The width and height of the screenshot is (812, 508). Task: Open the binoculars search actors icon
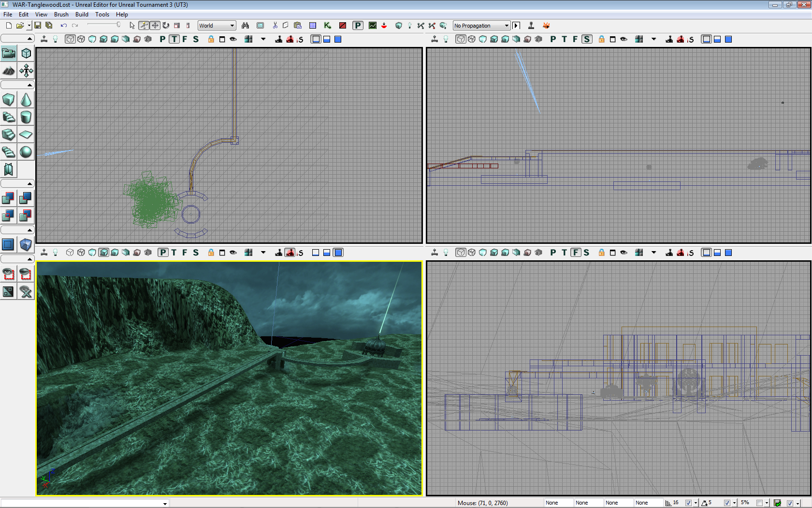[x=246, y=26]
